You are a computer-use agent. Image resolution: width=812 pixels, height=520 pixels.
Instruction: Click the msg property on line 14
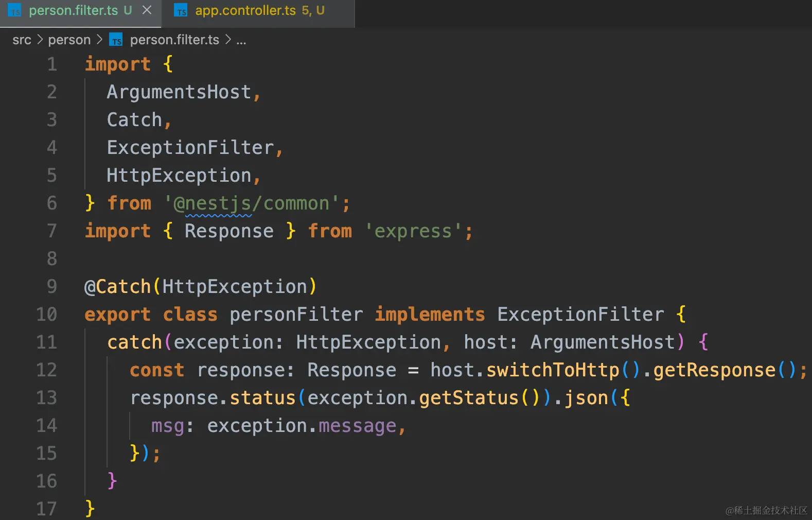click(x=168, y=426)
